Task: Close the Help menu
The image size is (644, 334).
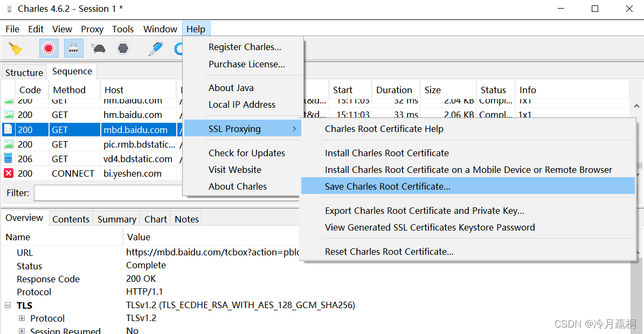Action: coord(196,29)
